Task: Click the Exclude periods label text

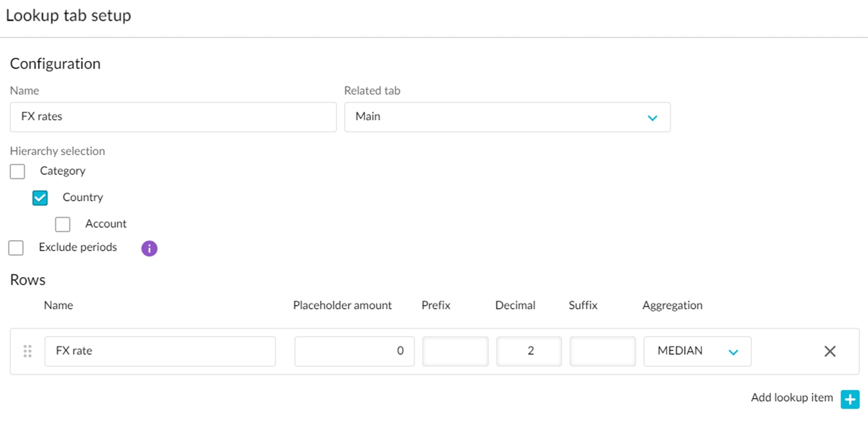Action: [78, 247]
